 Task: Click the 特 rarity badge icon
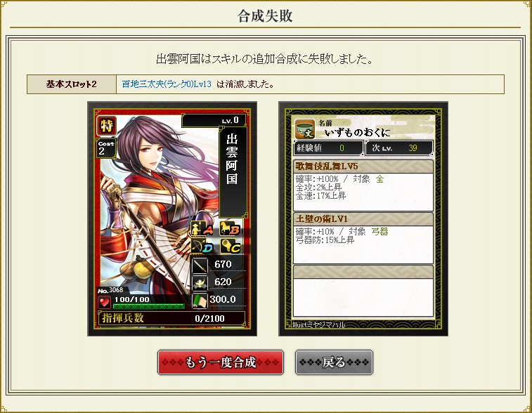point(107,126)
